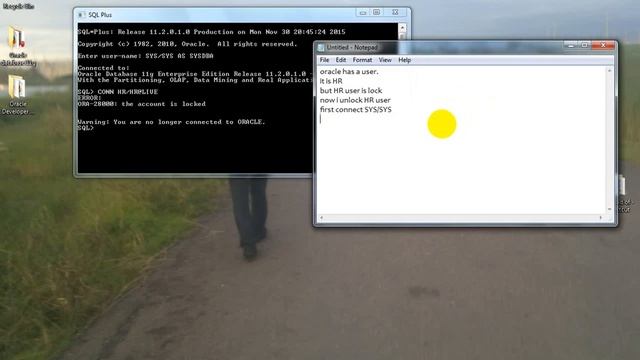Minimize the Notepad window
This screenshot has height=360, width=640.
571,45
